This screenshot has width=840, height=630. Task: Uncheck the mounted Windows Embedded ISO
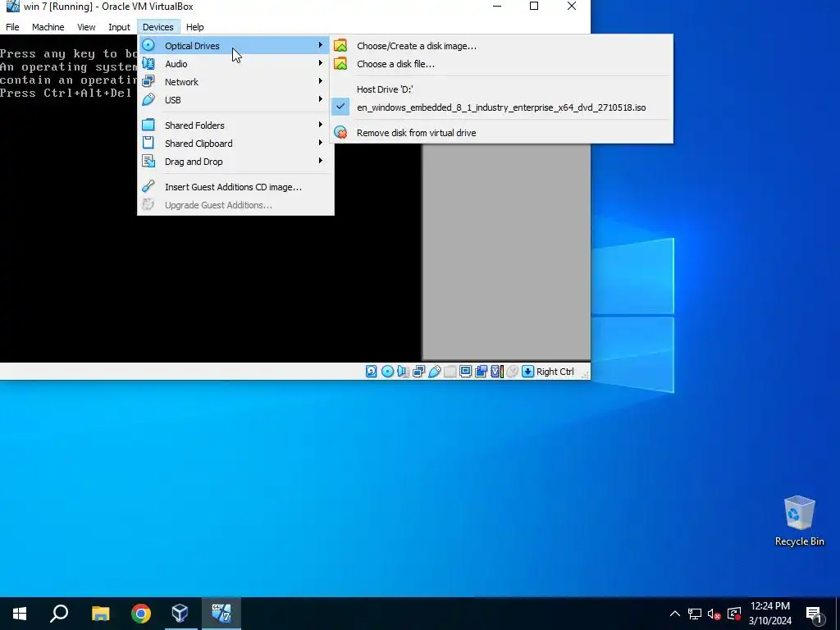(501, 107)
